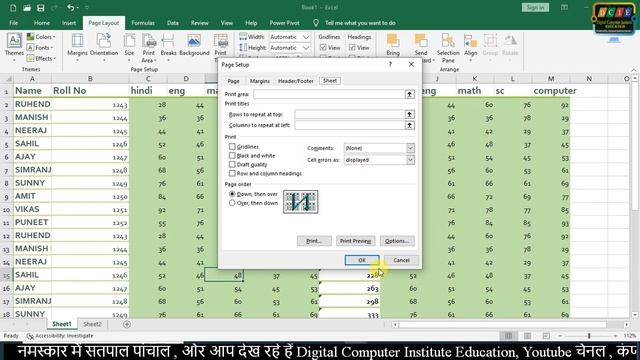
Task: Open the Comments dropdown
Action: [x=410, y=148]
